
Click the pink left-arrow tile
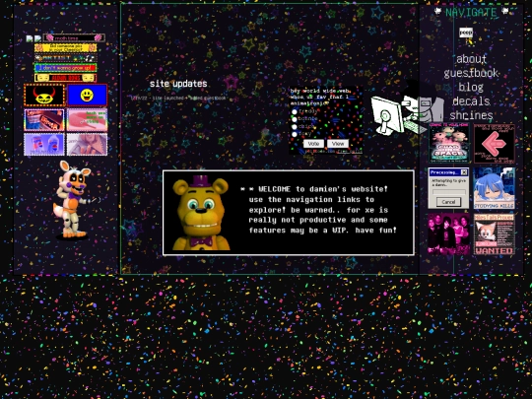click(x=495, y=144)
